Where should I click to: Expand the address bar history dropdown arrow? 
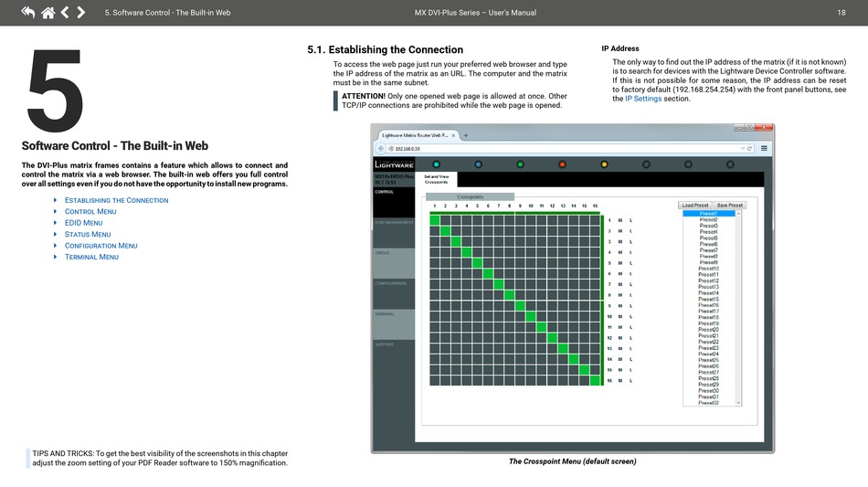coord(743,148)
